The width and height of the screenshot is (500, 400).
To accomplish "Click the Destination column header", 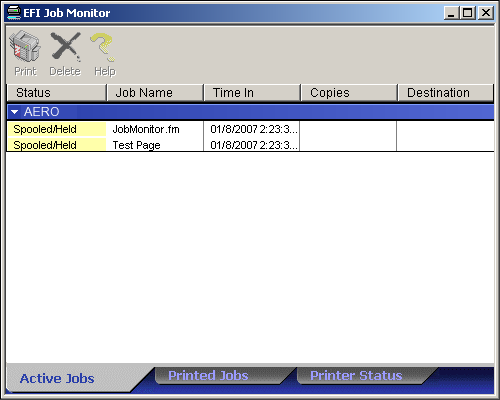I will point(446,93).
